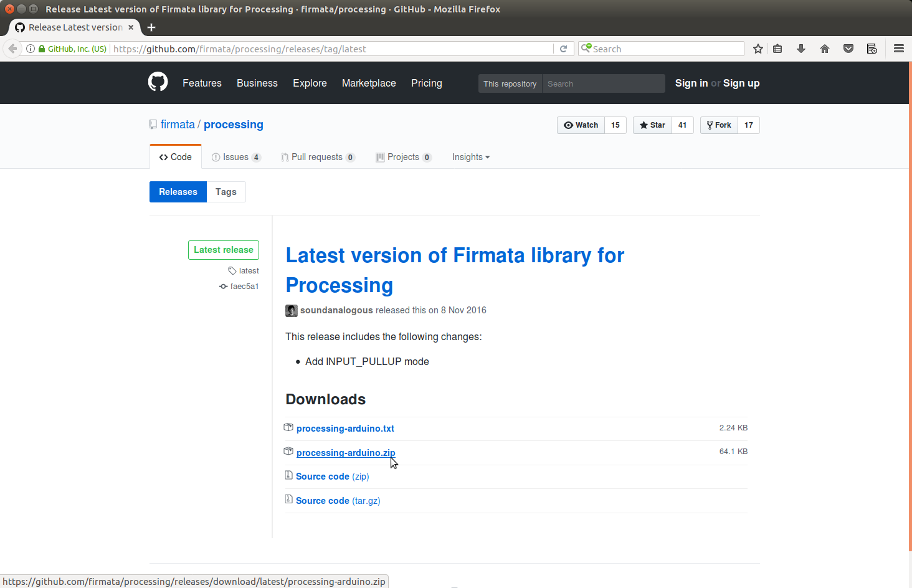Open the search engine selector dropdown

pyautogui.click(x=586, y=48)
